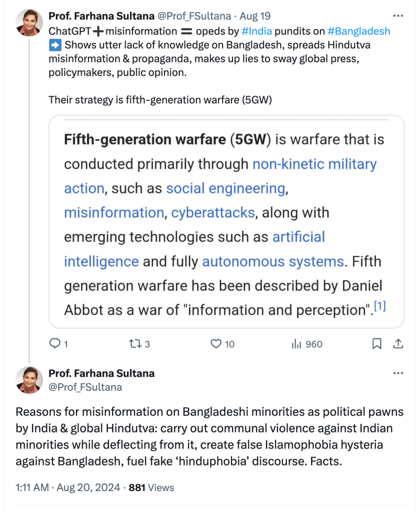Bookmark the first tweet
This screenshot has height=512, width=420.
point(377,344)
